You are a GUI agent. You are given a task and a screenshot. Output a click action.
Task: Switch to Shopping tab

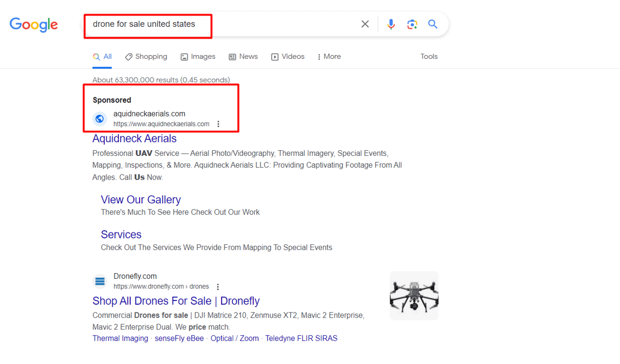[146, 57]
